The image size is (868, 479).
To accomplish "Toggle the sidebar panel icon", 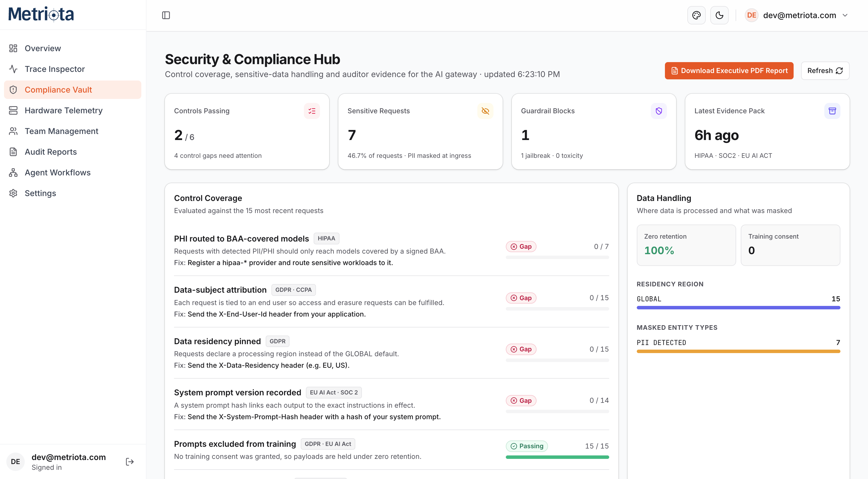I will (x=166, y=15).
